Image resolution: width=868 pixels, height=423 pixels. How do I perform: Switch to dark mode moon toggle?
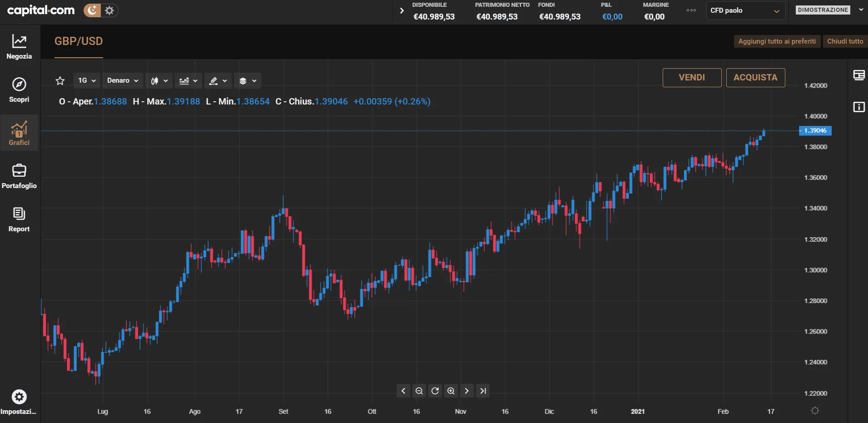coord(92,10)
